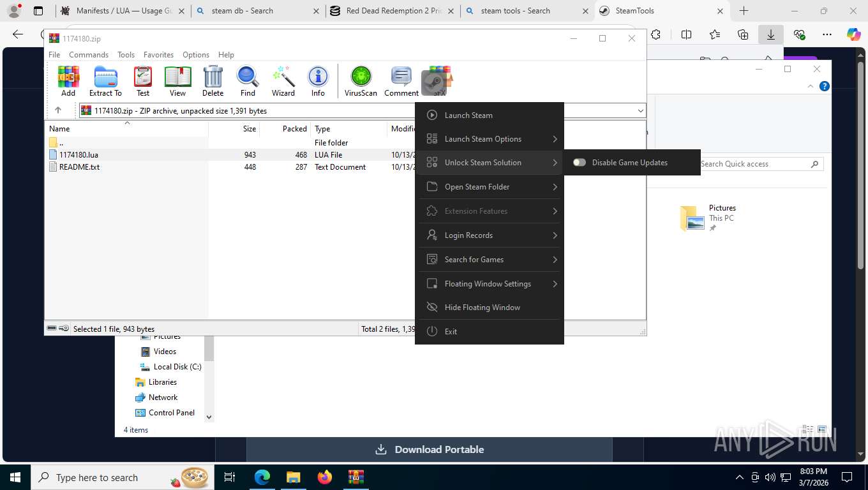The image size is (868, 490).
Task: Open WinRAR Favorites menu
Action: click(x=158, y=55)
